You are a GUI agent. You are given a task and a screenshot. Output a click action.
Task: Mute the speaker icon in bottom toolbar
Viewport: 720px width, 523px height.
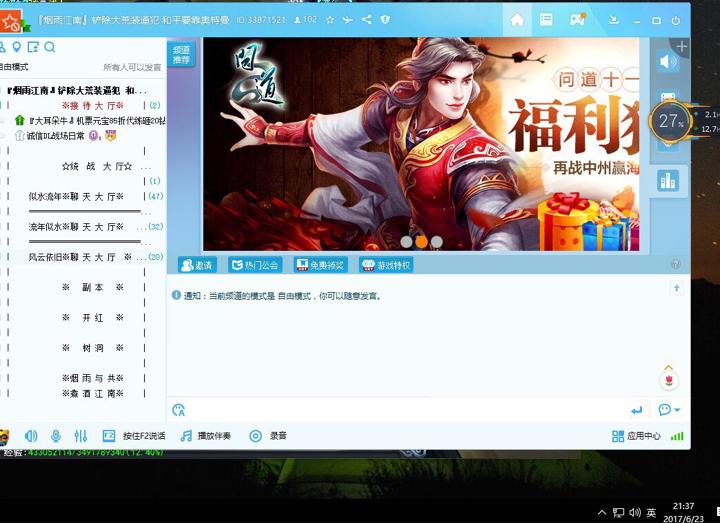pos(31,436)
